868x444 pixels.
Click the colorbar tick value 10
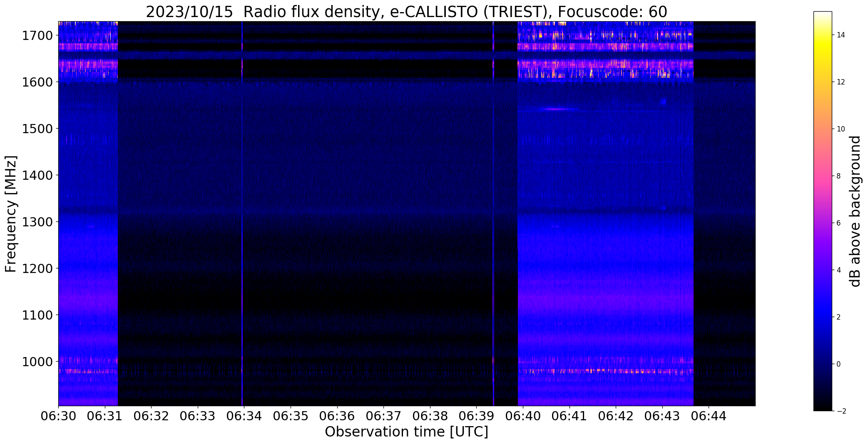coord(841,129)
